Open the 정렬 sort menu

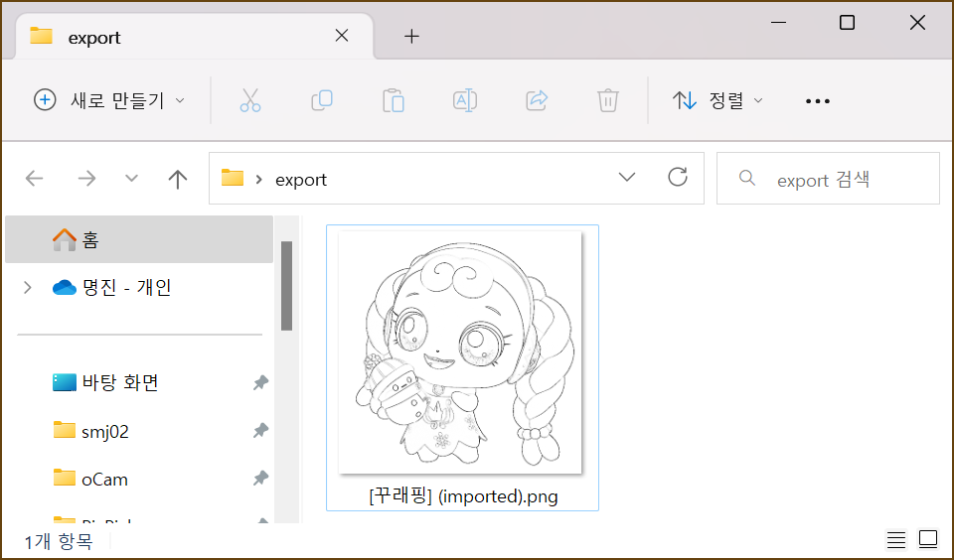tap(717, 100)
